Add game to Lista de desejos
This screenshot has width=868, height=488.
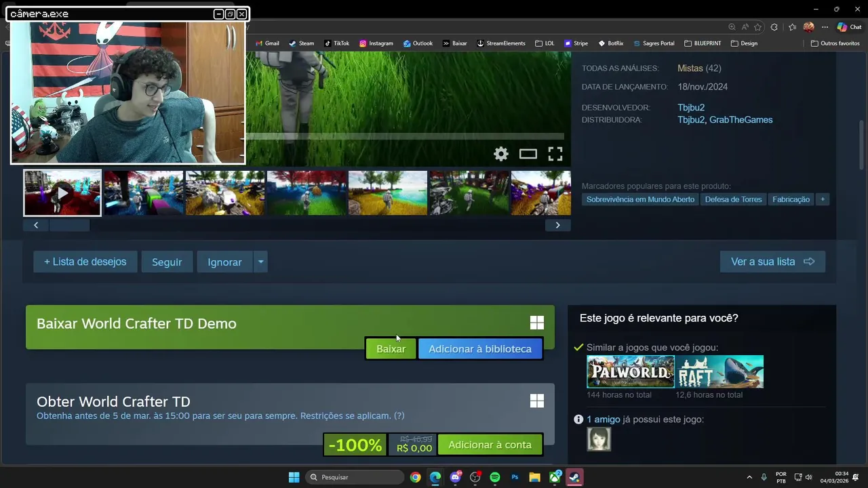point(85,262)
